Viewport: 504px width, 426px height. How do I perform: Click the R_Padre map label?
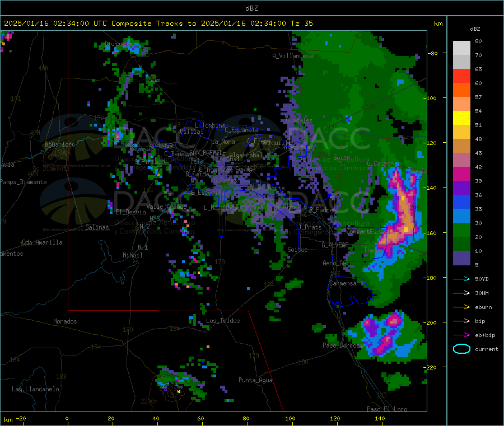pyautogui.click(x=322, y=210)
